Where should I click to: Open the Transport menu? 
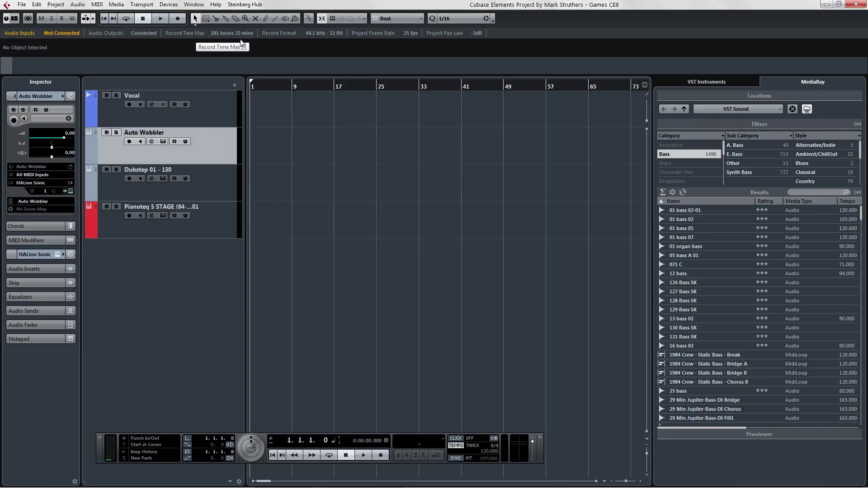141,4
